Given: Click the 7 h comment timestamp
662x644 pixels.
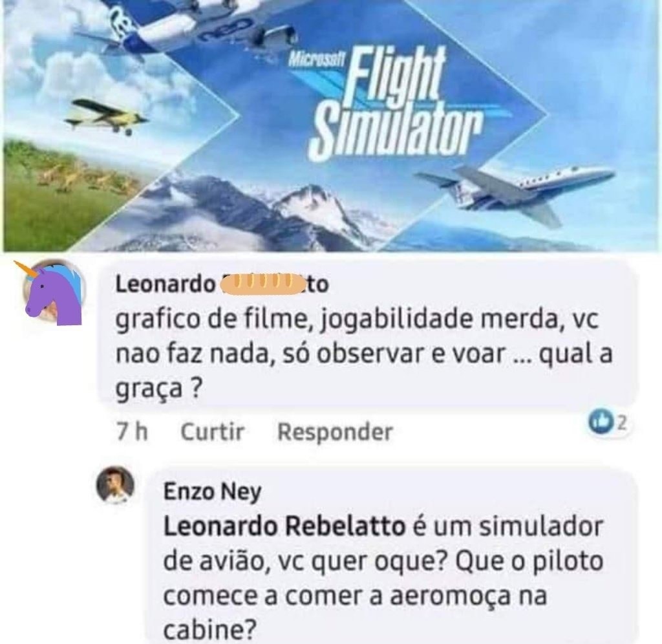Looking at the screenshot, I should 132,431.
